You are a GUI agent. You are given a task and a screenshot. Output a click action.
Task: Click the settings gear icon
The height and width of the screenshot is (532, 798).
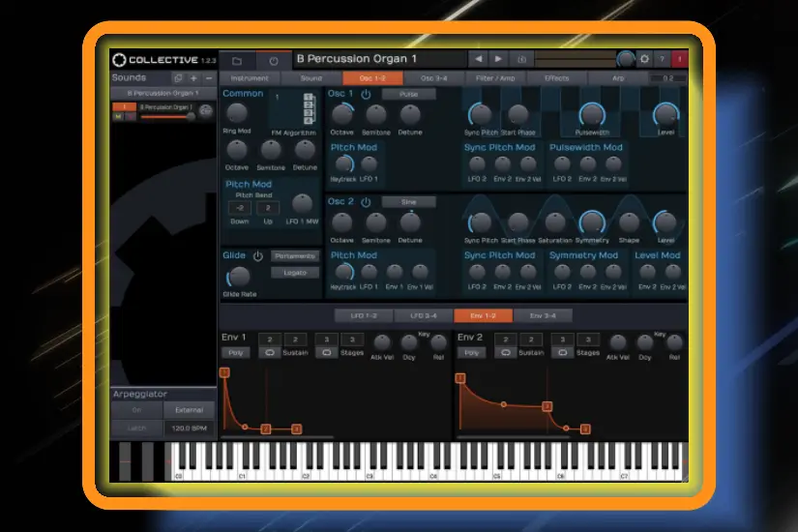click(x=645, y=60)
